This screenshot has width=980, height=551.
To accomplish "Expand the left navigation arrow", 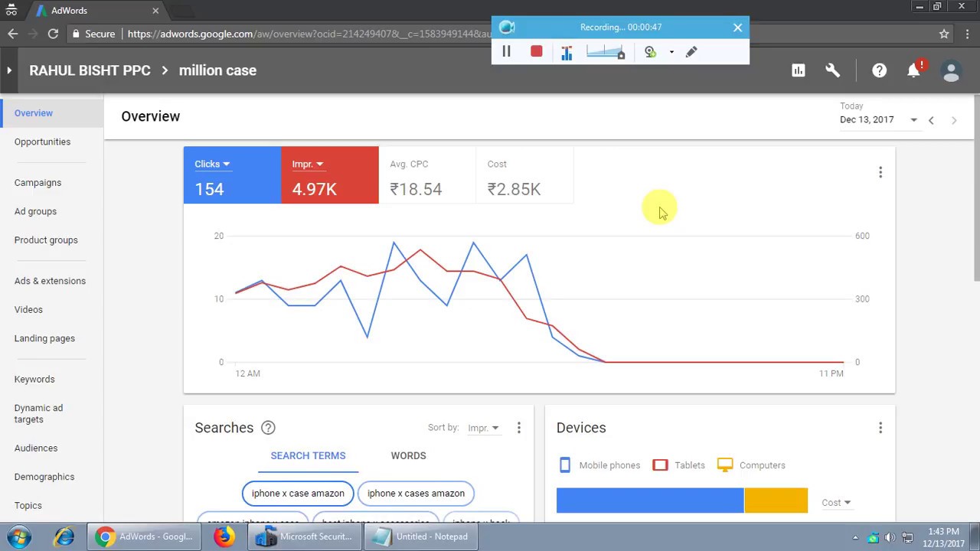I will point(9,70).
